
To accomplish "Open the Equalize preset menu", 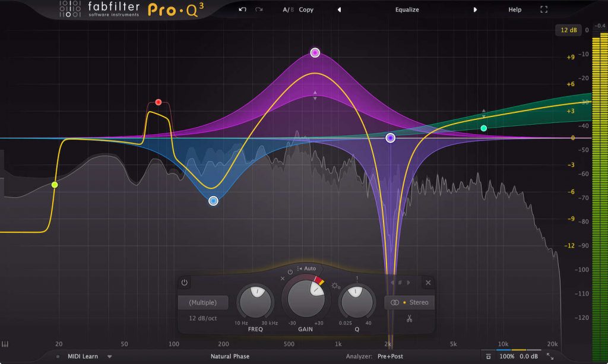I will point(406,10).
